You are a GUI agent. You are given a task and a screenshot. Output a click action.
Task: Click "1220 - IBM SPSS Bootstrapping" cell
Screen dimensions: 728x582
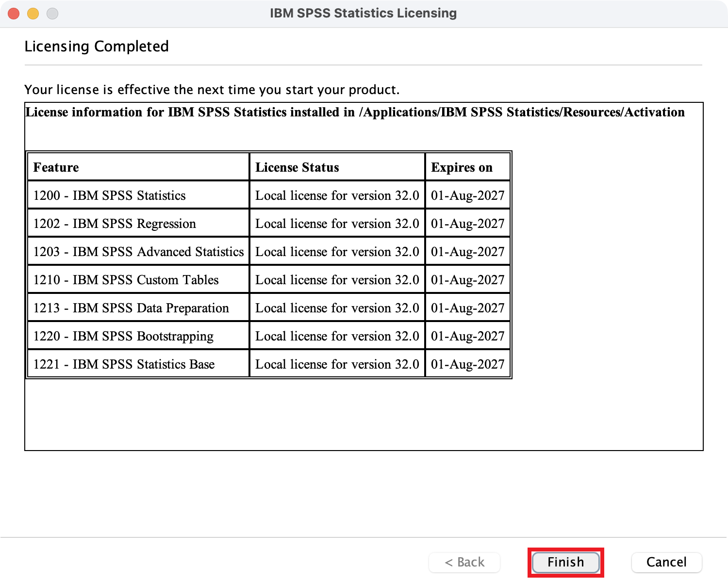point(138,336)
